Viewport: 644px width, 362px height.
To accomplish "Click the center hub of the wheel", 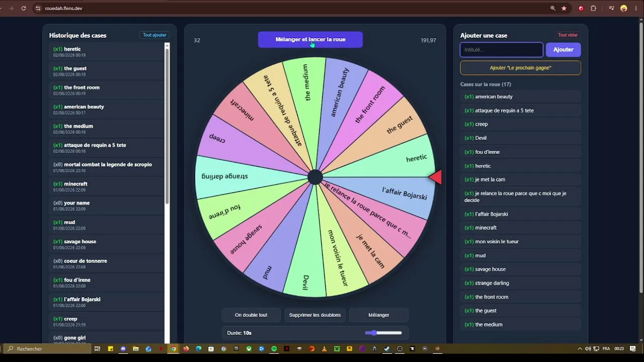I will (315, 177).
